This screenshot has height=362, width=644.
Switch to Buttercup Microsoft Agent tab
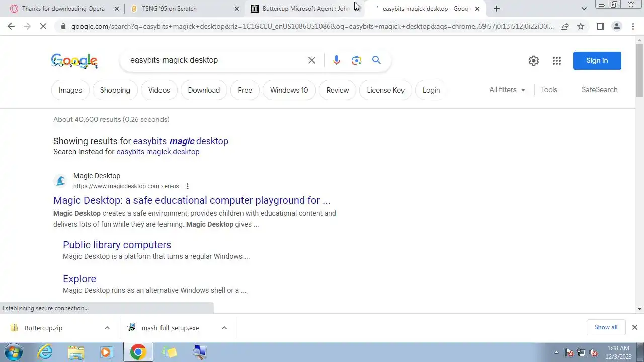(305, 9)
